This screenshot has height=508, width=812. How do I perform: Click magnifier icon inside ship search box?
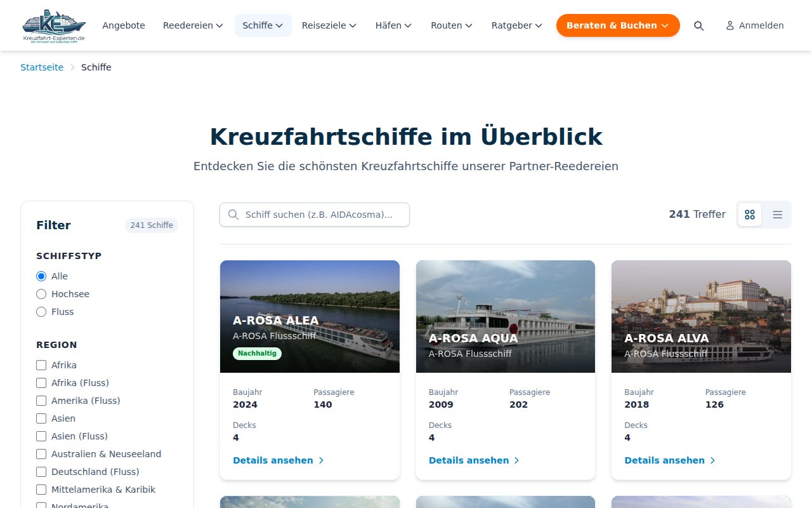233,215
